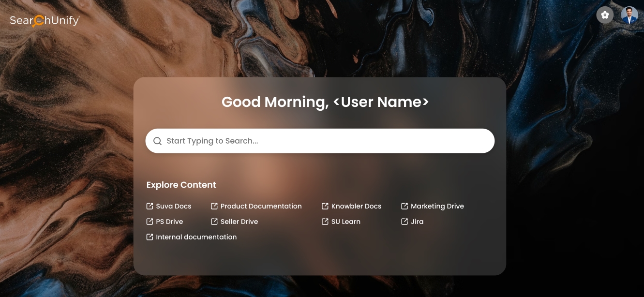
Task: Click external-link icon beside PS Drive
Action: click(150, 222)
